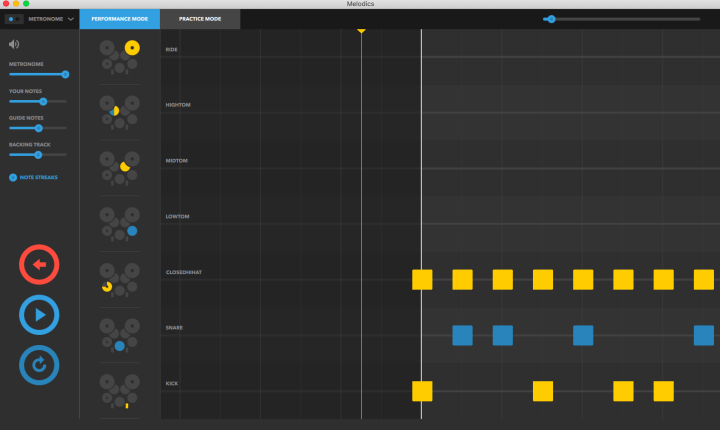Select the Hightom drum pad diagram
Image resolution: width=720 pixels, height=430 pixels.
[119, 113]
